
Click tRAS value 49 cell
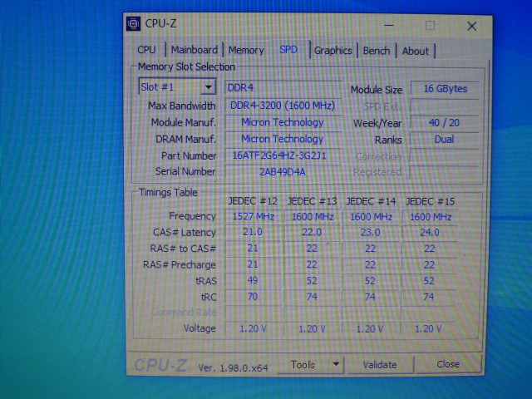coord(253,281)
